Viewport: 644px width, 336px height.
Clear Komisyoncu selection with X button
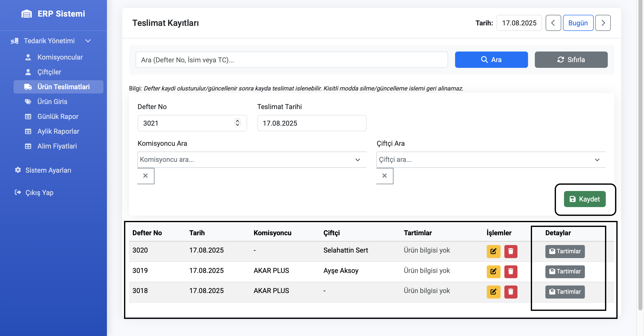click(x=146, y=176)
